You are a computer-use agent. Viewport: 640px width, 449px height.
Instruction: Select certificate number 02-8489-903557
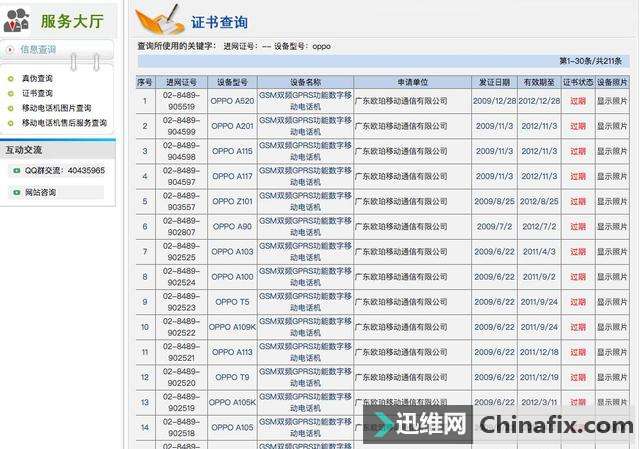[181, 201]
